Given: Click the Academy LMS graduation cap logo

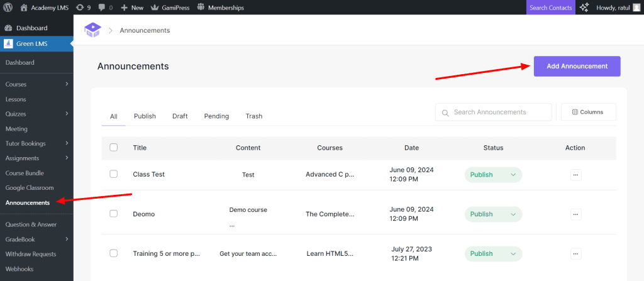Looking at the screenshot, I should tap(92, 30).
